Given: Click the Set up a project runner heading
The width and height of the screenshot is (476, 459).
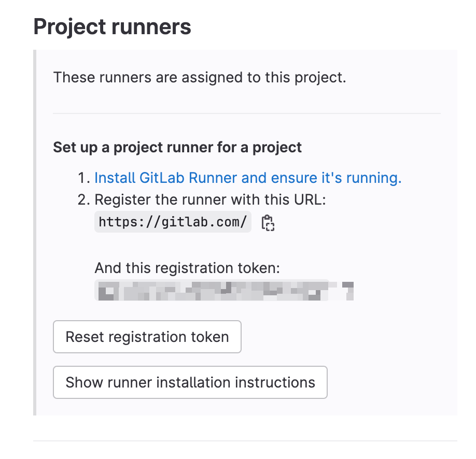Looking at the screenshot, I should click(x=176, y=147).
